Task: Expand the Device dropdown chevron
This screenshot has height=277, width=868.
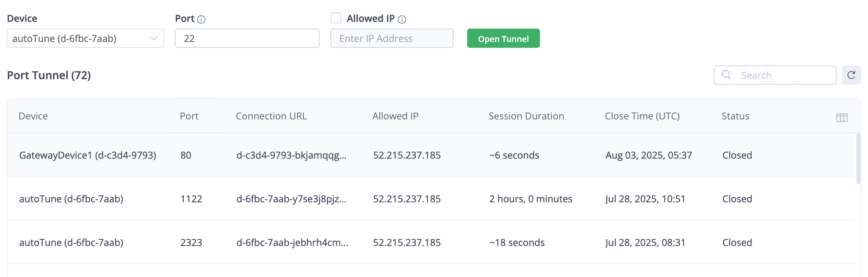Action: click(153, 38)
